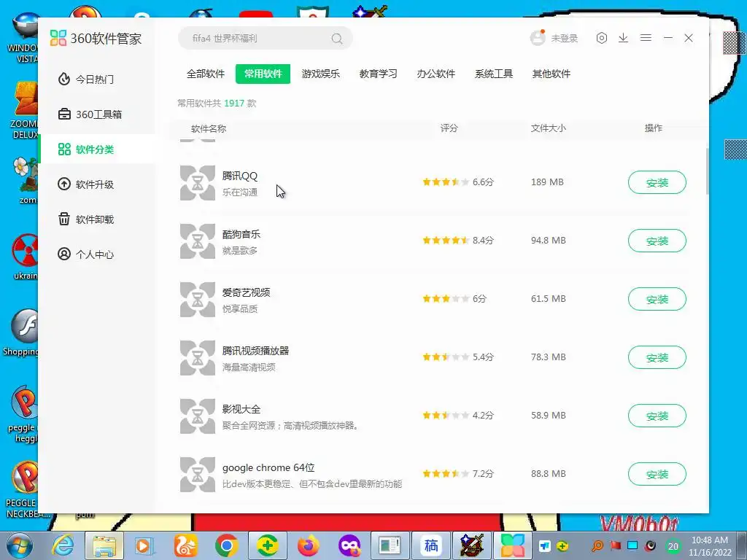Switch to the 其他软件 tab
Viewport: 747px width, 560px height.
click(551, 74)
